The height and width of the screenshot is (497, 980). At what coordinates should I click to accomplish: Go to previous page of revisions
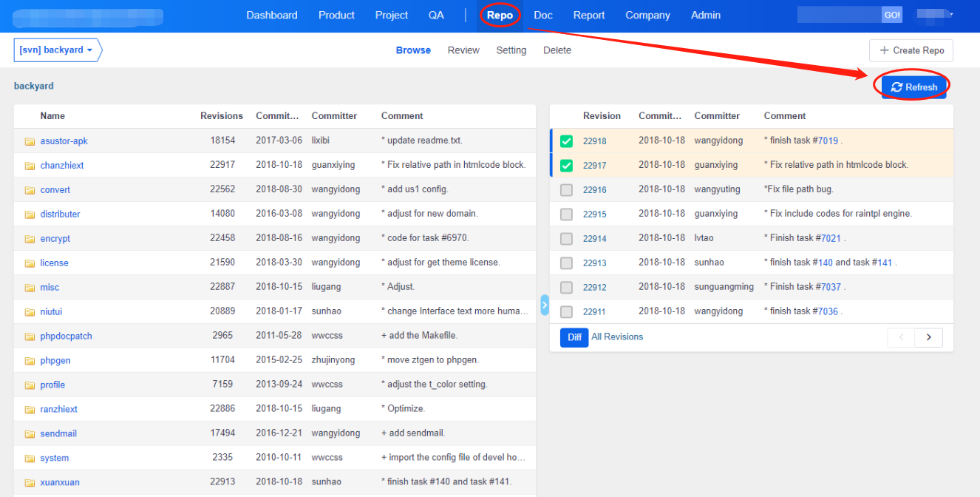coord(901,337)
